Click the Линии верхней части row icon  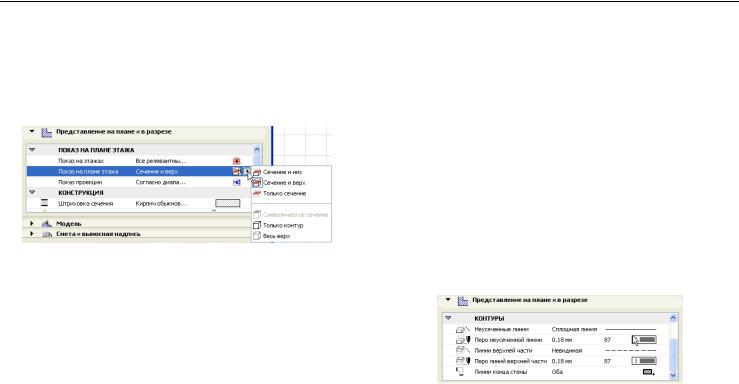462,351
